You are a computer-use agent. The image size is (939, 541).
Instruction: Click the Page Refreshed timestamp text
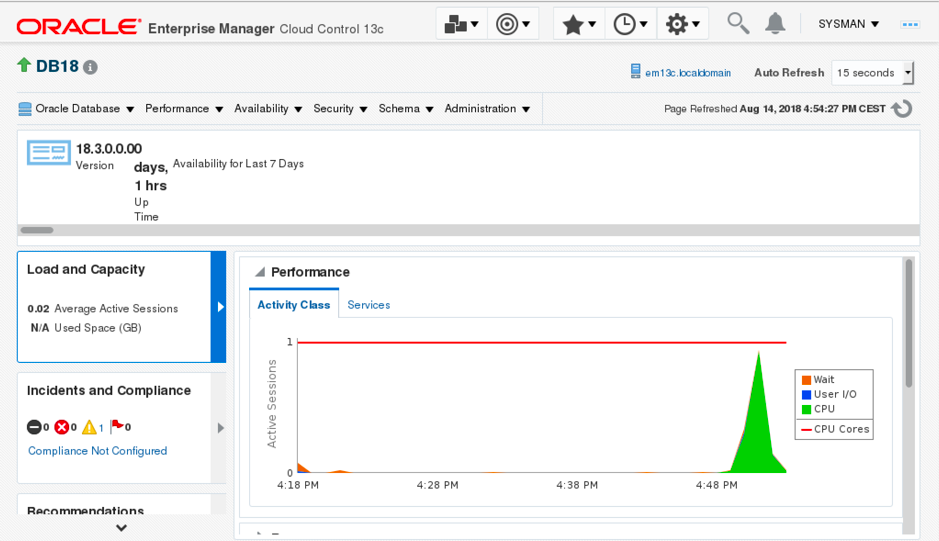click(x=774, y=109)
